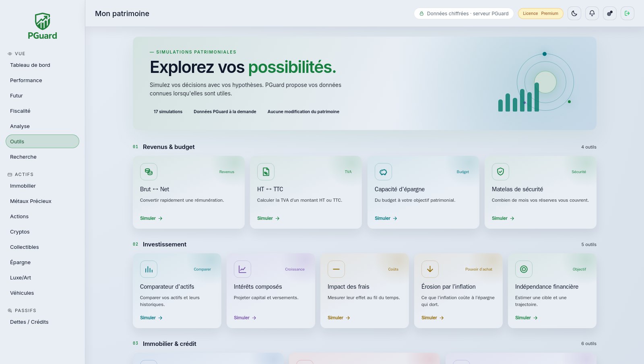This screenshot has height=364, width=644.
Task: Go to Luxe/Art section
Action: click(42, 278)
